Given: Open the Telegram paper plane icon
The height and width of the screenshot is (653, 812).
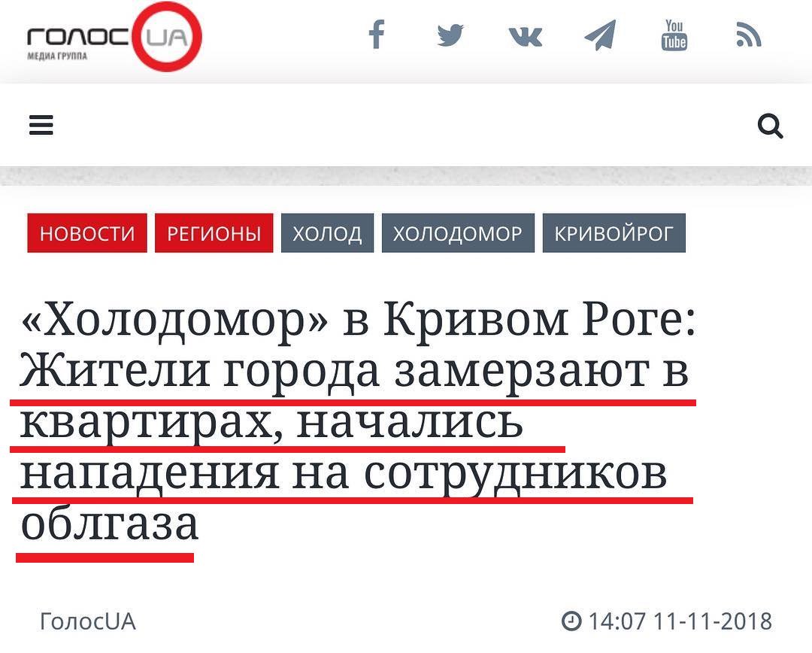Looking at the screenshot, I should 600,35.
